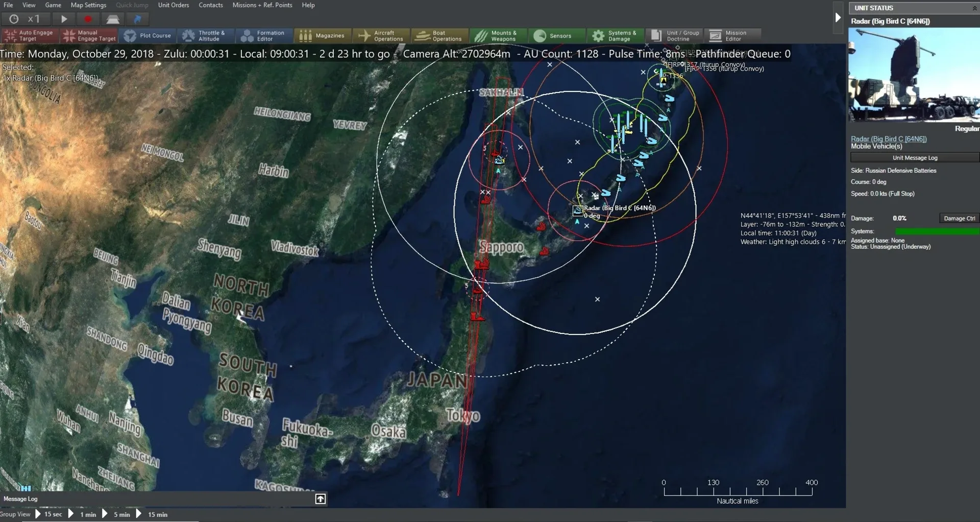Screen dimensions: 980x522
Task: Open the Magazines panel
Action: click(322, 35)
